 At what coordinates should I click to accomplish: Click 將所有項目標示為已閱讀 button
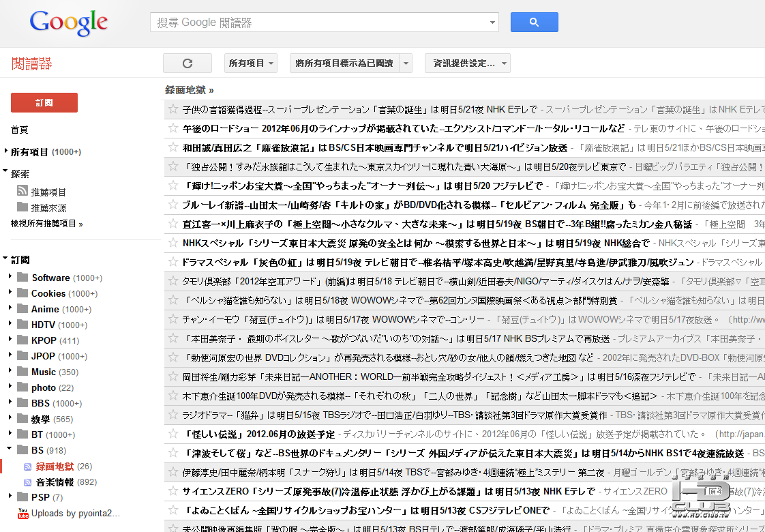click(344, 63)
